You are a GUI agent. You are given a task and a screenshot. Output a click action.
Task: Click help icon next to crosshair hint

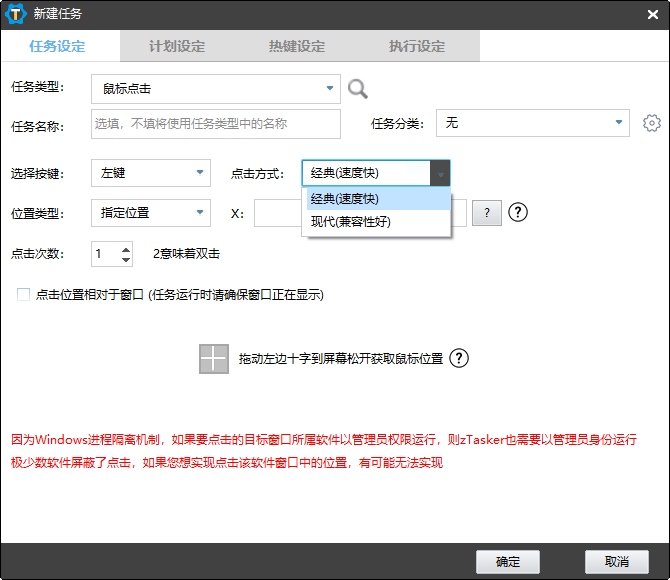point(459,359)
